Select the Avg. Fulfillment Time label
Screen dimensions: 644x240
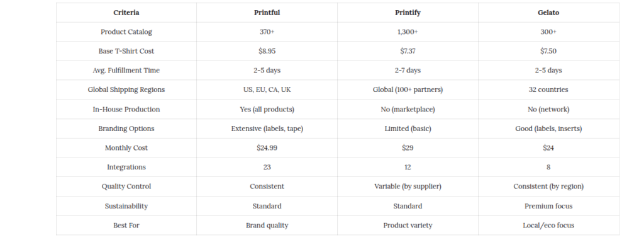click(126, 71)
